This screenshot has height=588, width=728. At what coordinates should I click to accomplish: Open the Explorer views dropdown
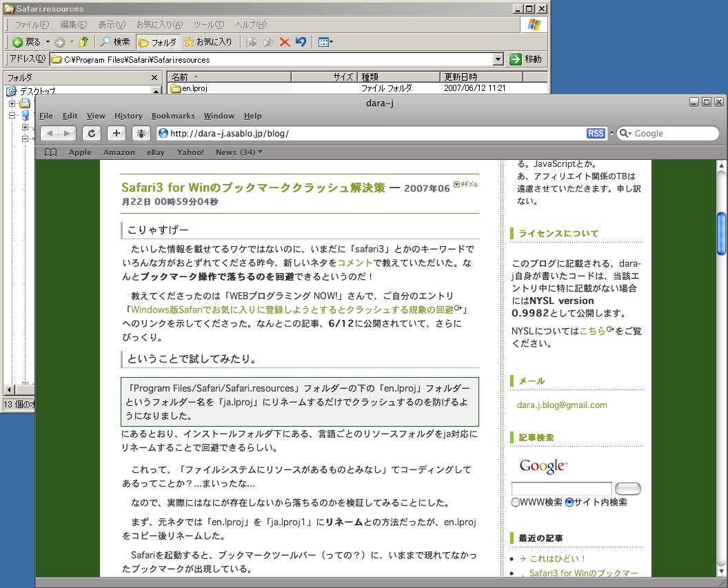(x=325, y=42)
